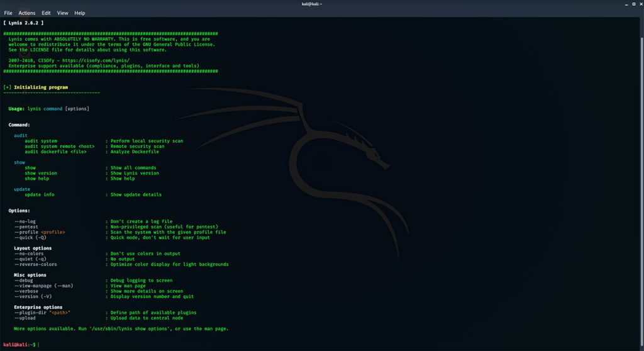Click the 'show help' command text

tap(36, 179)
